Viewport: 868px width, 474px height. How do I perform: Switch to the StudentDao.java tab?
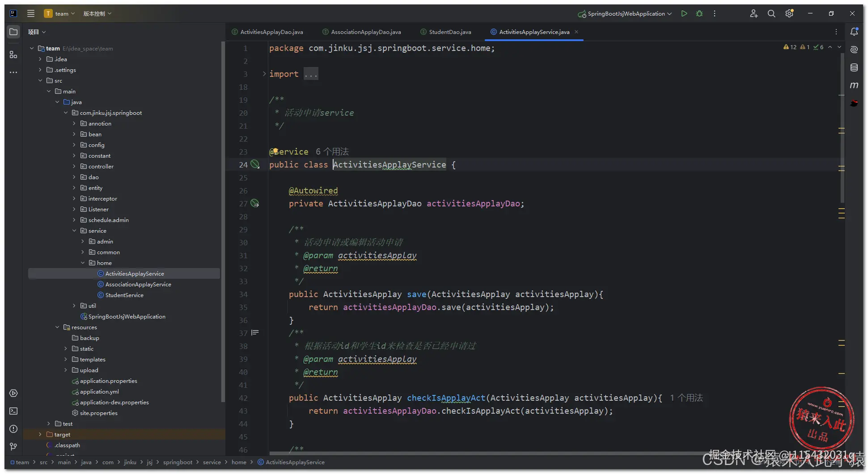(x=449, y=32)
